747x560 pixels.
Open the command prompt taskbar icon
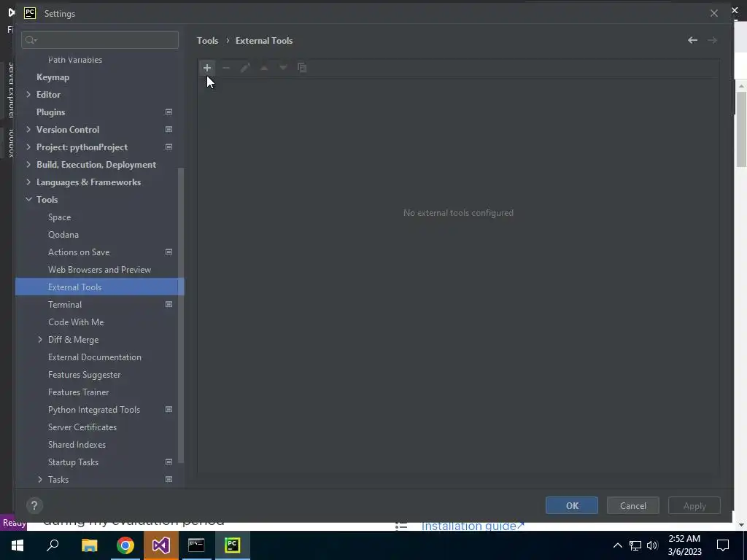click(196, 545)
